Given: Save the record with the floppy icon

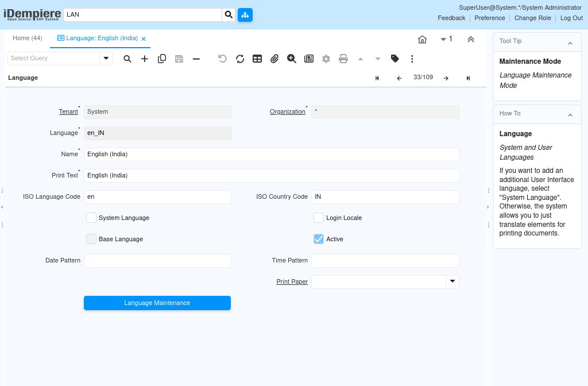Looking at the screenshot, I should (x=179, y=59).
